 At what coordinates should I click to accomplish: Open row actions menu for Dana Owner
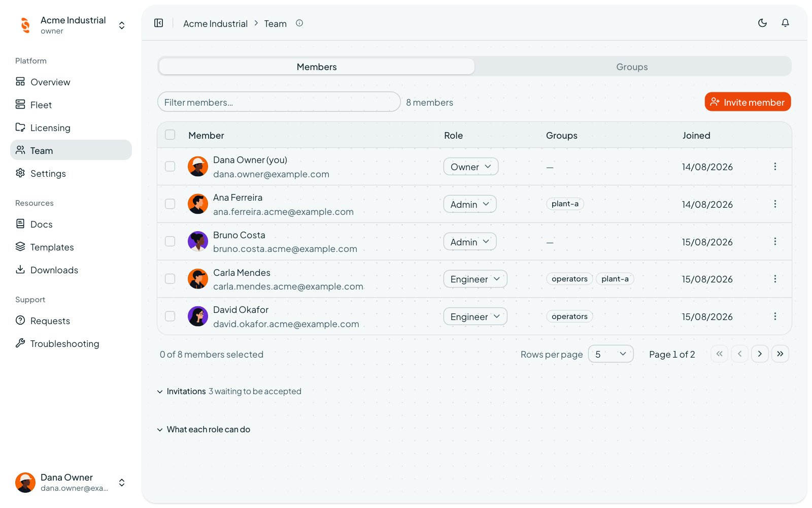[x=775, y=167]
